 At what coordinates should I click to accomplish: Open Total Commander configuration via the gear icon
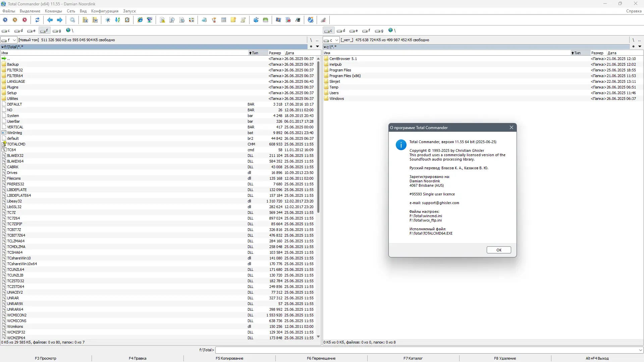click(5, 20)
